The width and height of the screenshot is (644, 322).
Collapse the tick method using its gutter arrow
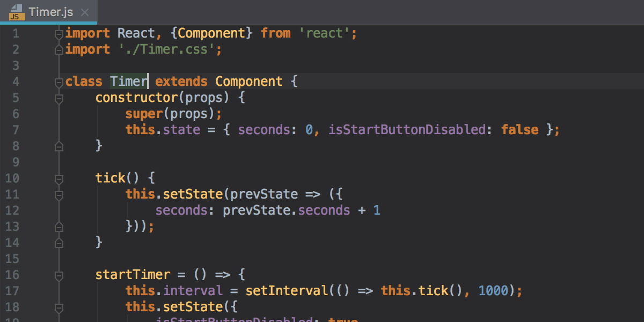tap(59, 178)
